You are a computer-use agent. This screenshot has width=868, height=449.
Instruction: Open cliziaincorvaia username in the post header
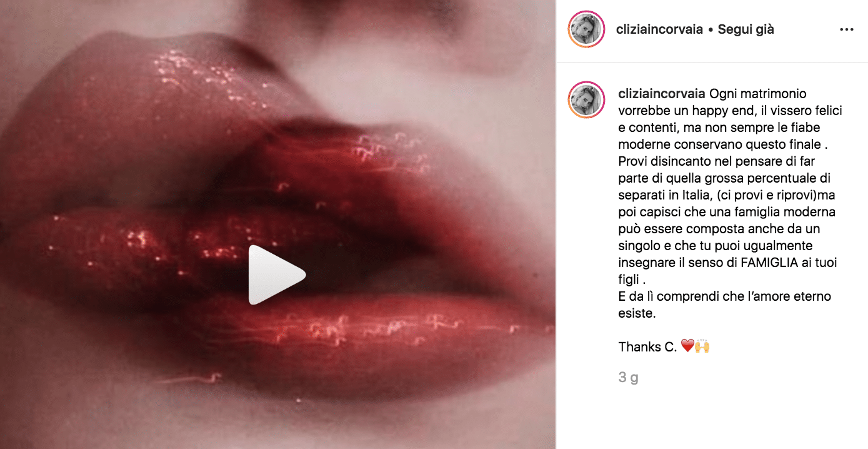coord(659,29)
